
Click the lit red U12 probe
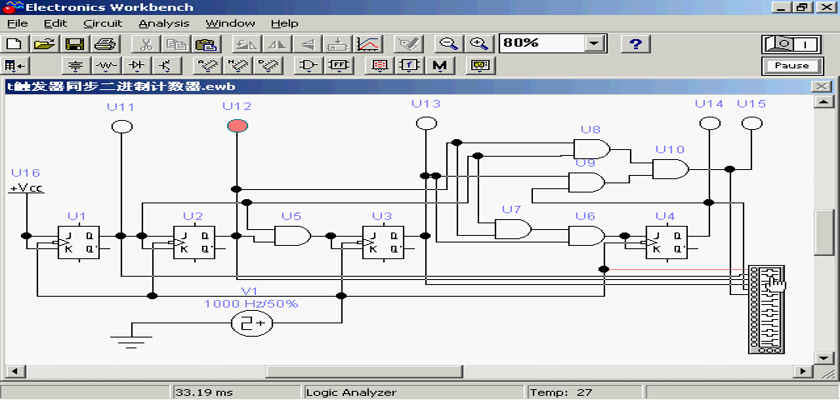[237, 126]
